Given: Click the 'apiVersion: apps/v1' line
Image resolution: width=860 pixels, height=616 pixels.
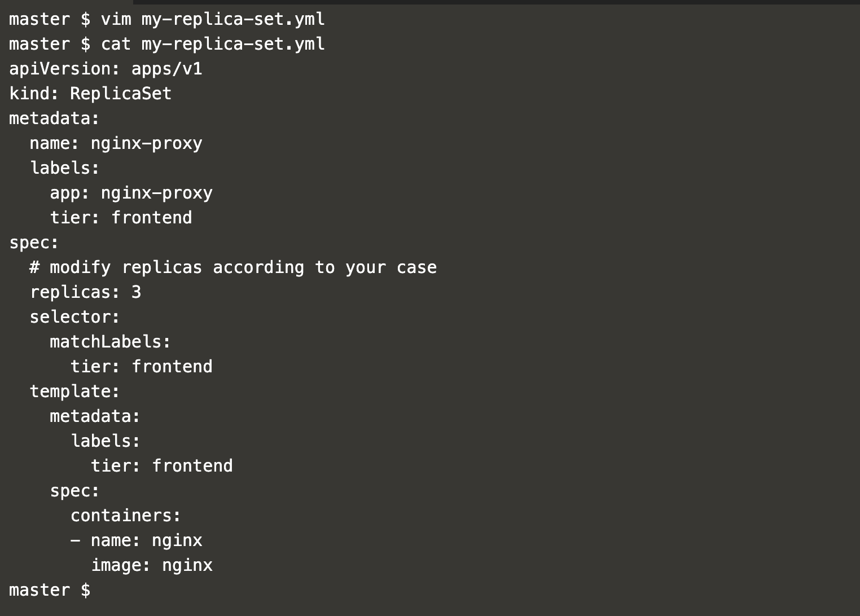Looking at the screenshot, I should tap(106, 69).
